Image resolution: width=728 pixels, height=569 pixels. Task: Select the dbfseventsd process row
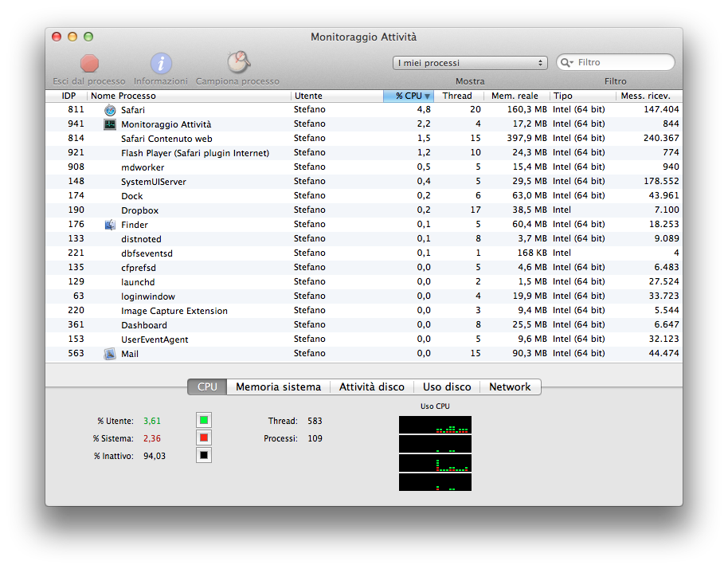[x=364, y=253]
